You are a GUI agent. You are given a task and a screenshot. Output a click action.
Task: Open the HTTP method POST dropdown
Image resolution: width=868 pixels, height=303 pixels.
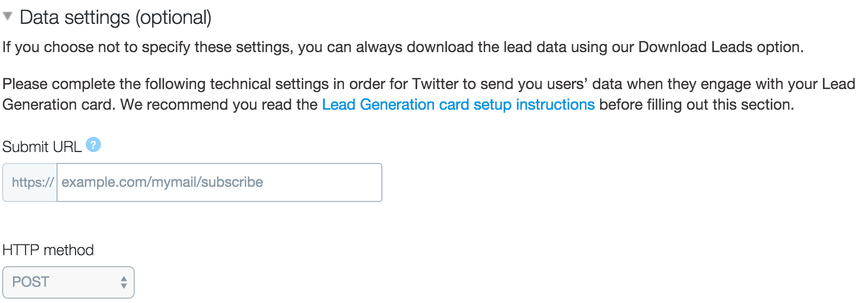point(68,282)
